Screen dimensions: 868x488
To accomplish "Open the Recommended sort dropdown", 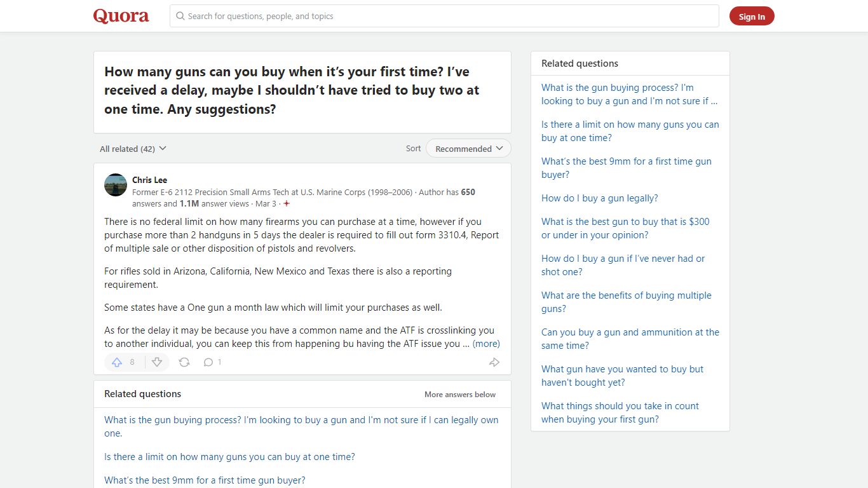I will pyautogui.click(x=468, y=149).
